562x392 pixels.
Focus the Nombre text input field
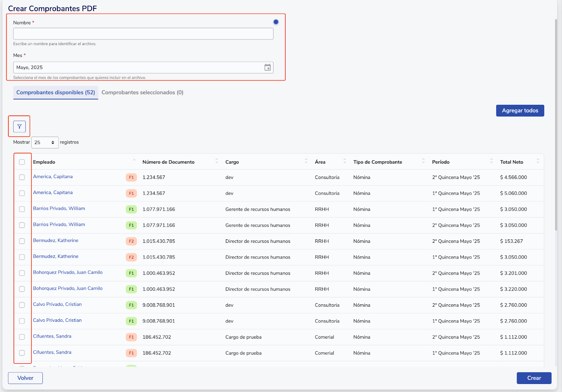(143, 34)
